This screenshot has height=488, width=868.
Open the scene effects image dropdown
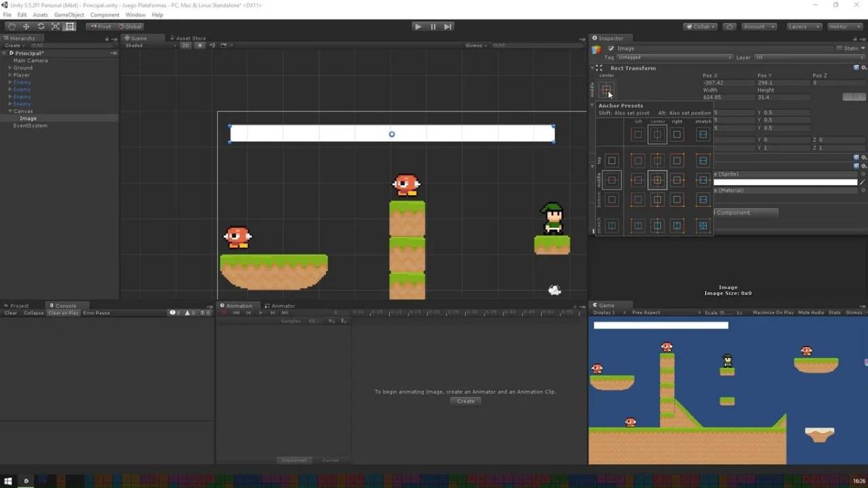(225, 46)
